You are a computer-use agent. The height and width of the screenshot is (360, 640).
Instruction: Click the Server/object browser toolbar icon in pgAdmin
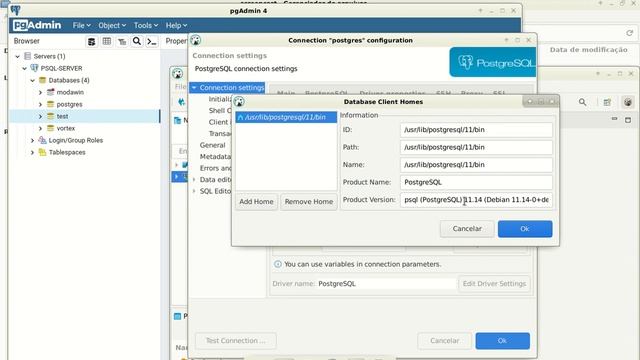click(92, 41)
